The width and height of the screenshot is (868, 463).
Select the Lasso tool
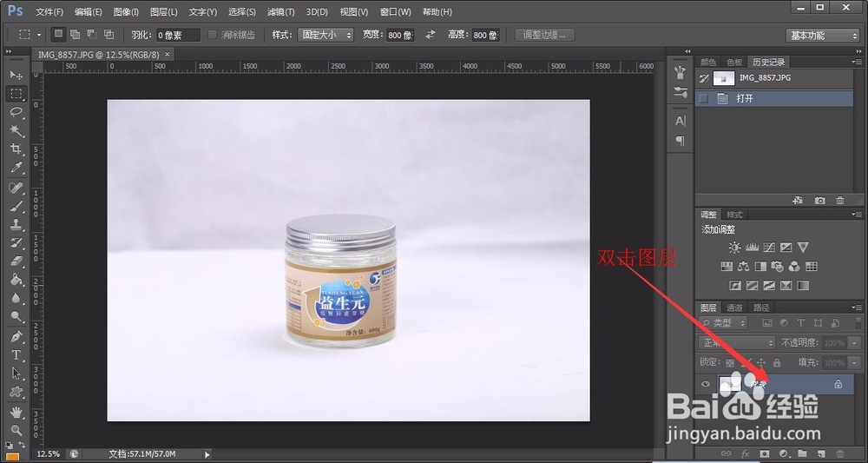coord(16,112)
